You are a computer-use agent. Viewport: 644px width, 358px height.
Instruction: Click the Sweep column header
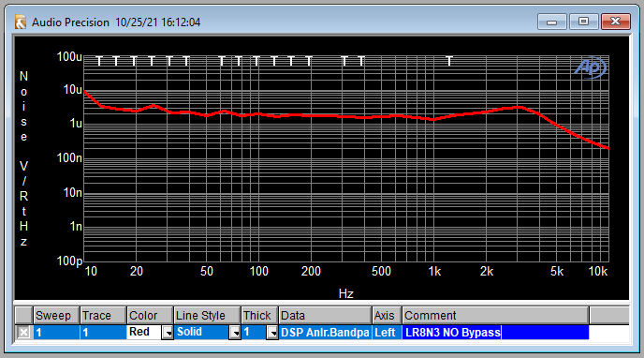click(x=56, y=316)
